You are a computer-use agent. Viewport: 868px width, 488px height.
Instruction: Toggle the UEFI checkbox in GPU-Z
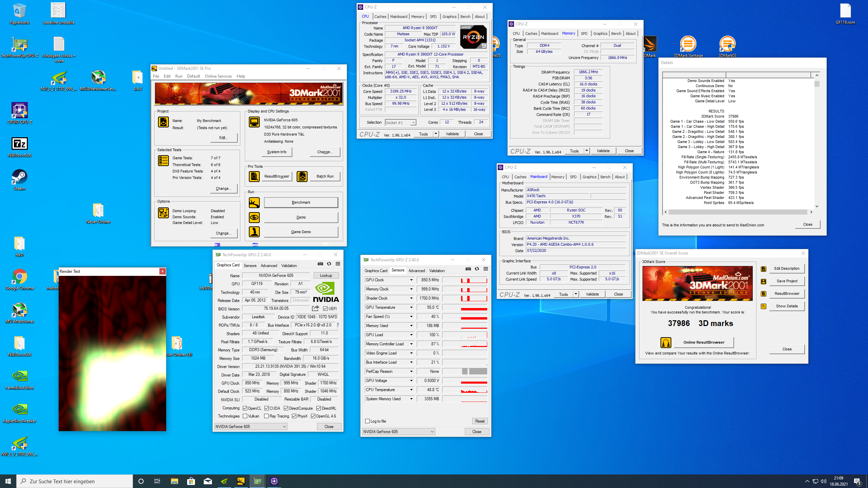coord(325,309)
